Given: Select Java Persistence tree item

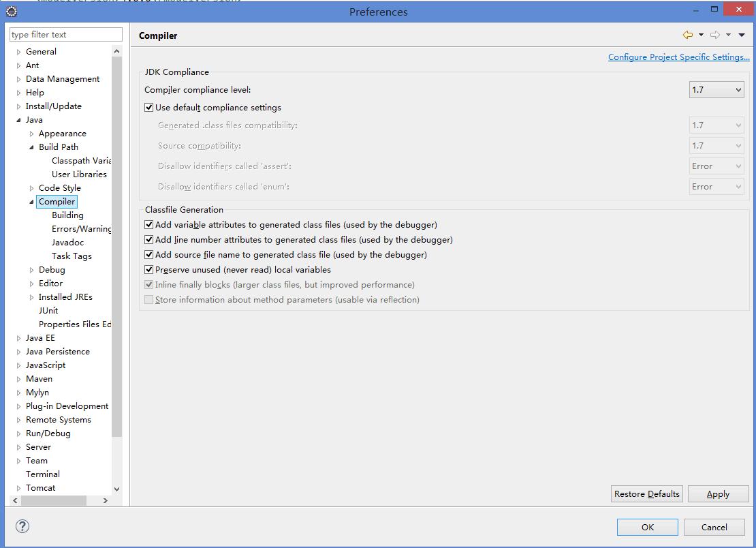Looking at the screenshot, I should [58, 352].
